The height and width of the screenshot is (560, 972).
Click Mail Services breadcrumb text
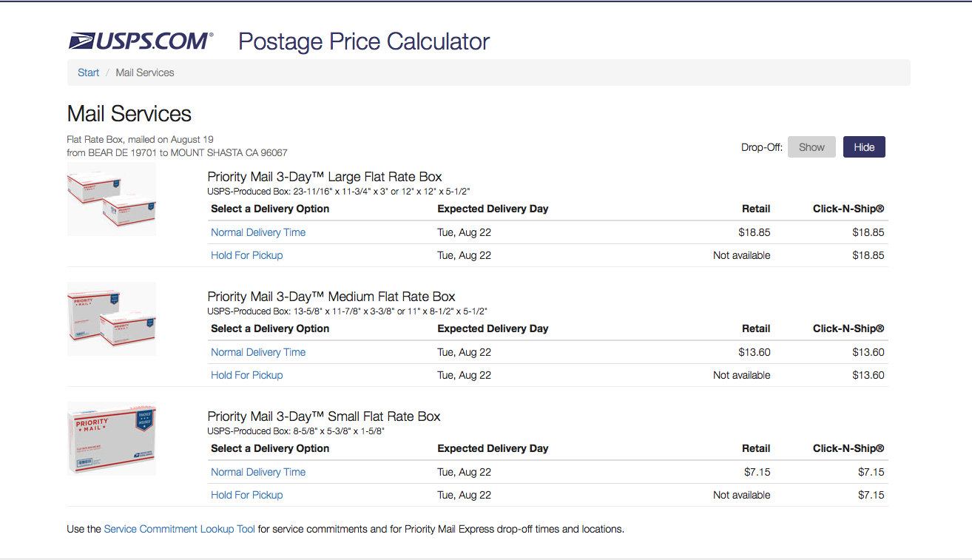click(145, 72)
